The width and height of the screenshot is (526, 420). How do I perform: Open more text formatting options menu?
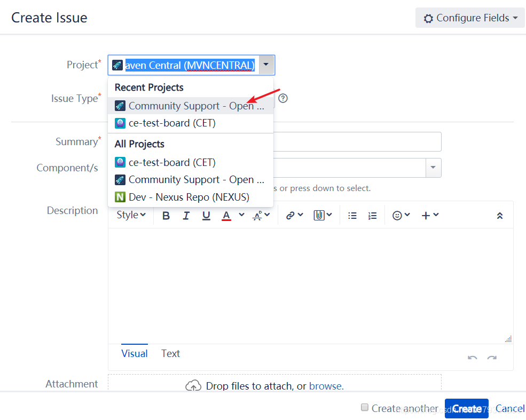(x=261, y=215)
